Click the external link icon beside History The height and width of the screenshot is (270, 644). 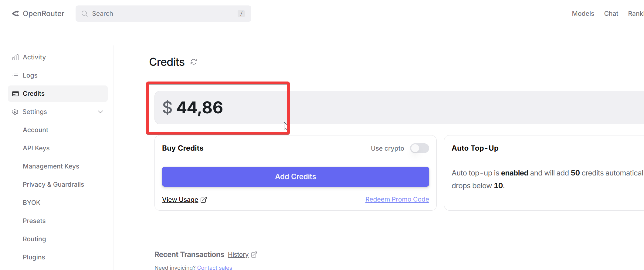coord(254,255)
